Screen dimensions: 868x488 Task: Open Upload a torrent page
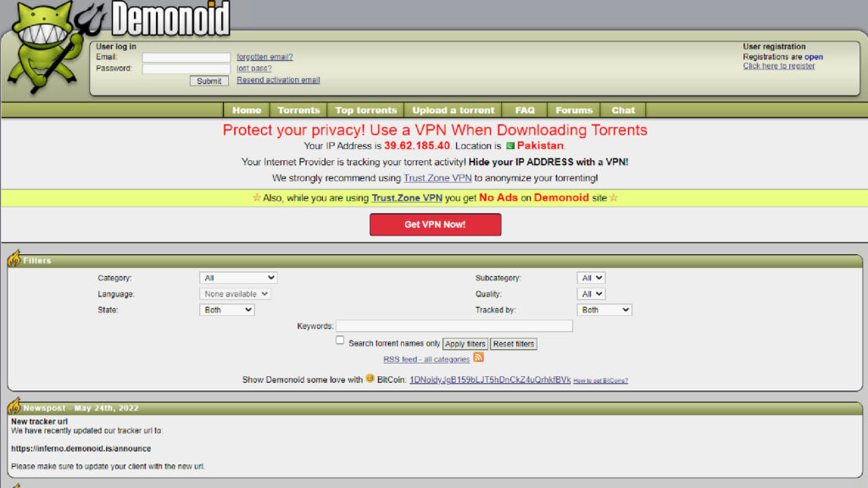(453, 110)
